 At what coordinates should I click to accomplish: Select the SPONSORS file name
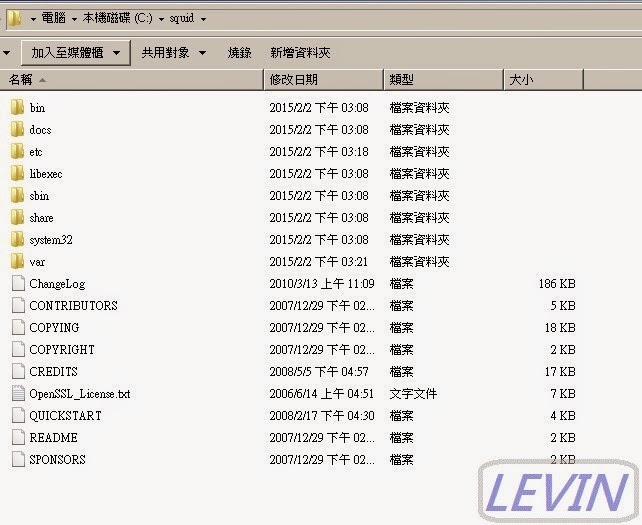(58, 459)
